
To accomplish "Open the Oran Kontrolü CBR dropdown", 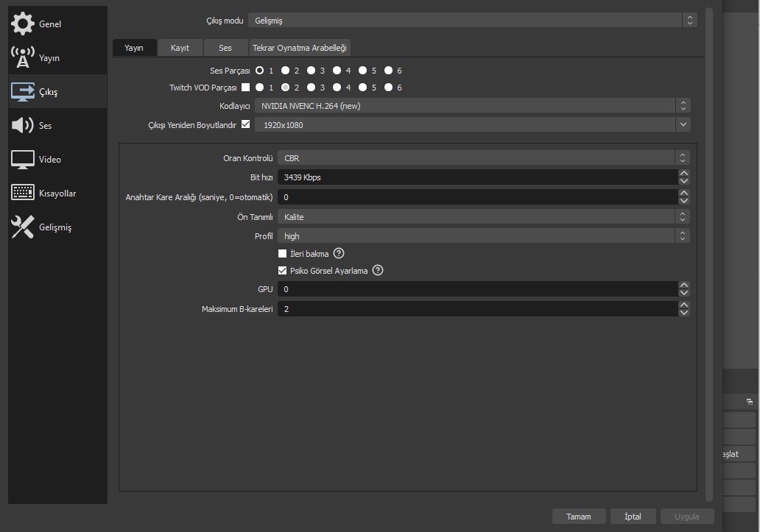I will [x=484, y=157].
